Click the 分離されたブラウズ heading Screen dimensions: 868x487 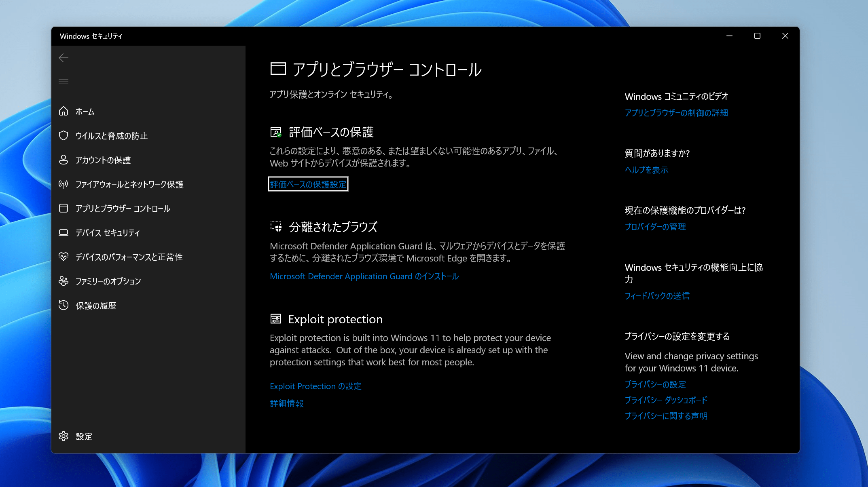pyautogui.click(x=333, y=227)
